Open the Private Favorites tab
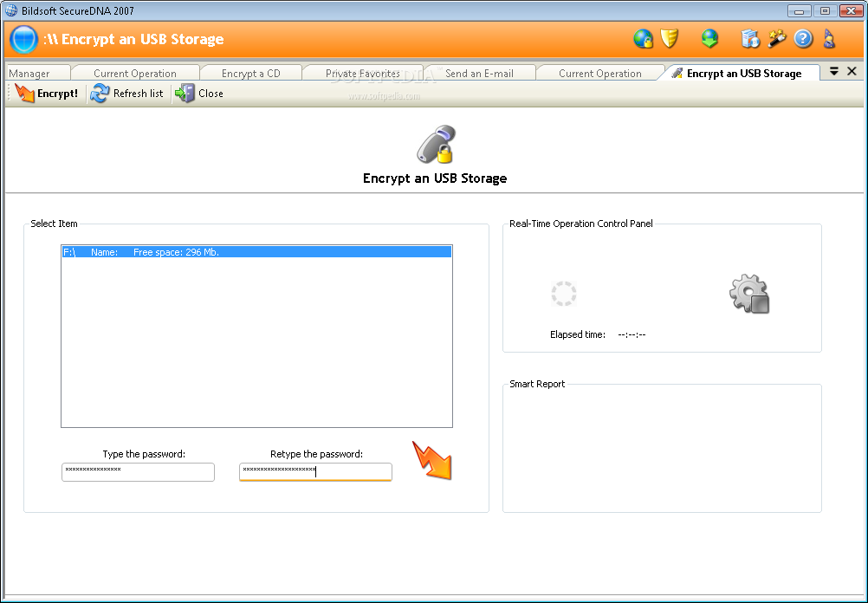868x603 pixels. pyautogui.click(x=363, y=74)
